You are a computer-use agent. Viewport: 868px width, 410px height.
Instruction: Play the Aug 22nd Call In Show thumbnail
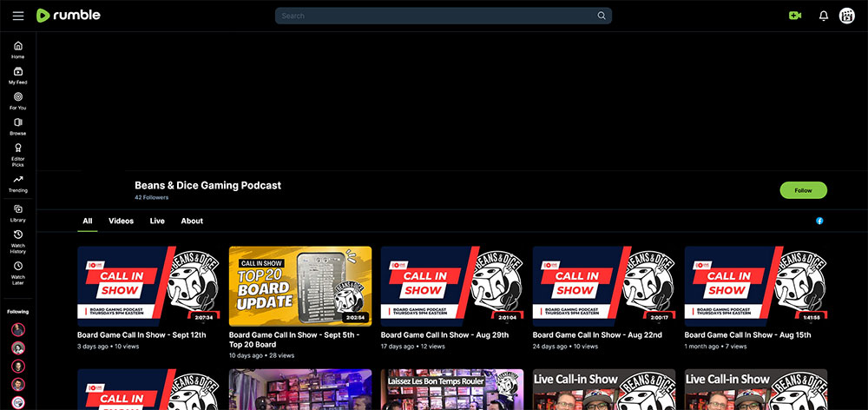point(604,286)
